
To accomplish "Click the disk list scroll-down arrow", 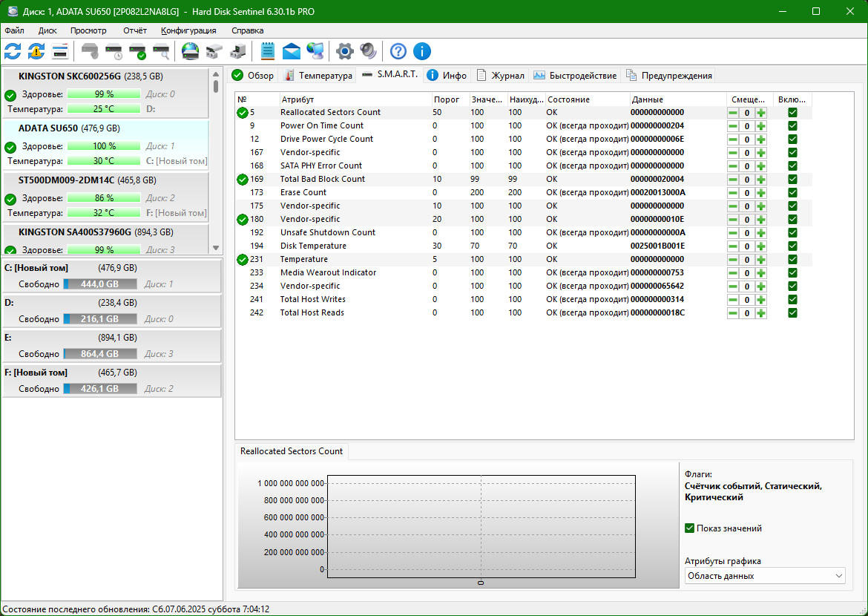I will (x=216, y=248).
